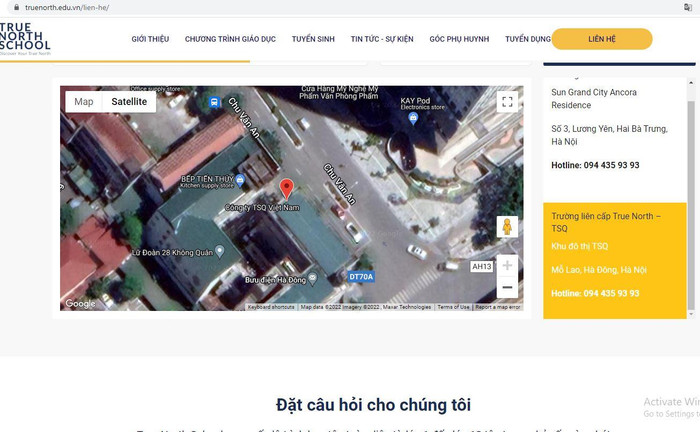This screenshot has height=432, width=700.
Task: Click scrollbar down arrow in address list
Action: tap(691, 314)
